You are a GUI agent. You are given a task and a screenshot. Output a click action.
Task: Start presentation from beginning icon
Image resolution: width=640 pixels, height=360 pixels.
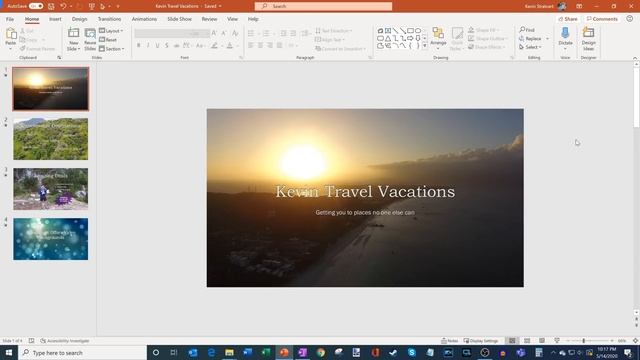(x=92, y=6)
